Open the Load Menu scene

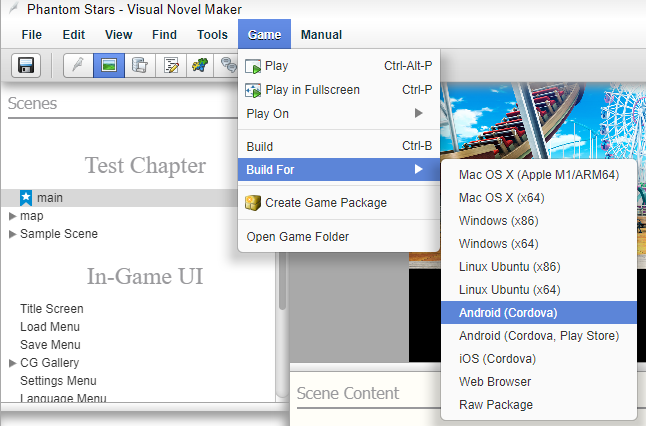point(50,327)
